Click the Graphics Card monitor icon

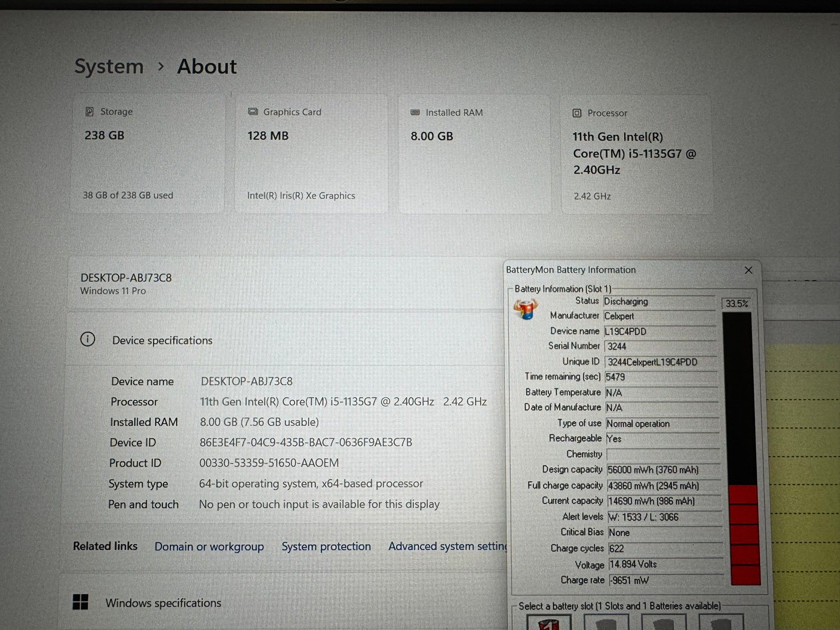click(x=253, y=112)
